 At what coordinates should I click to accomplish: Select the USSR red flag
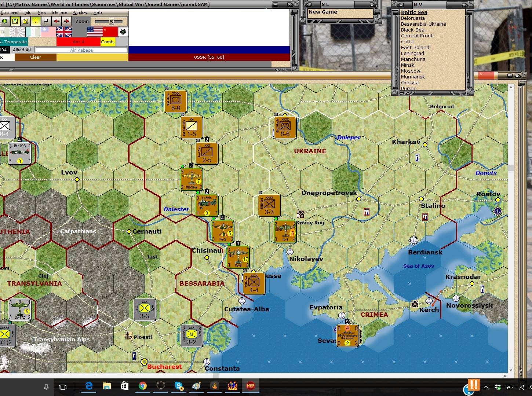coord(110,32)
